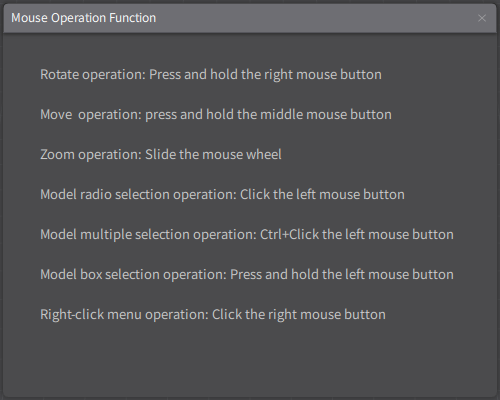
Task: Select the 'Model radio selection operation' label
Action: click(x=138, y=195)
